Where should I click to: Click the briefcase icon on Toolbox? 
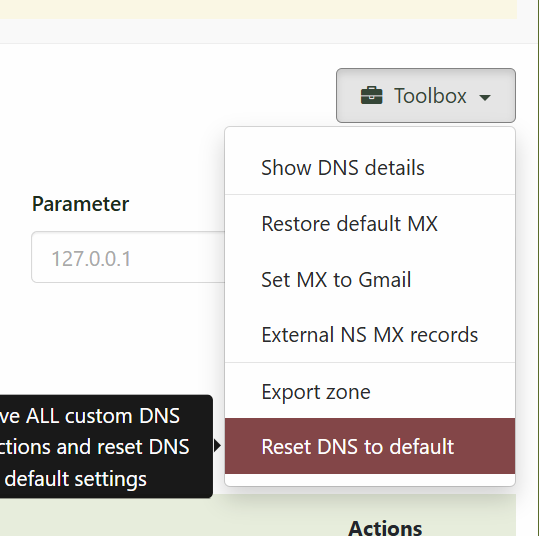[371, 96]
